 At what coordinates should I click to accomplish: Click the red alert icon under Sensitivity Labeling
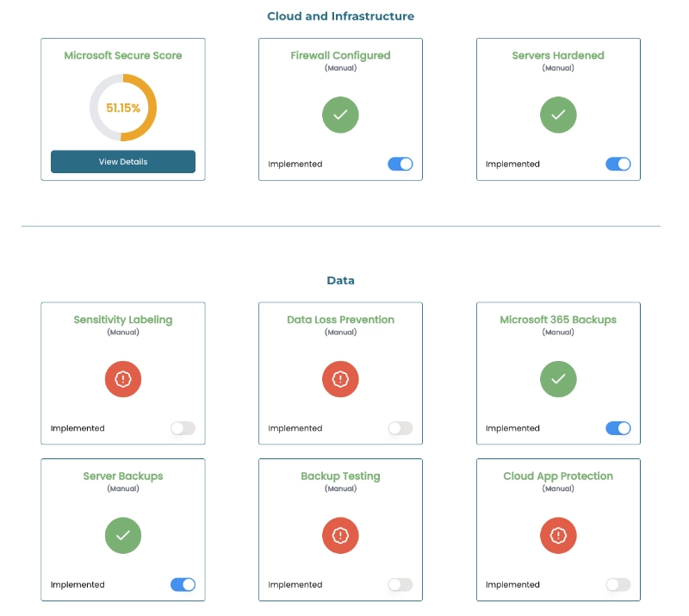(123, 379)
